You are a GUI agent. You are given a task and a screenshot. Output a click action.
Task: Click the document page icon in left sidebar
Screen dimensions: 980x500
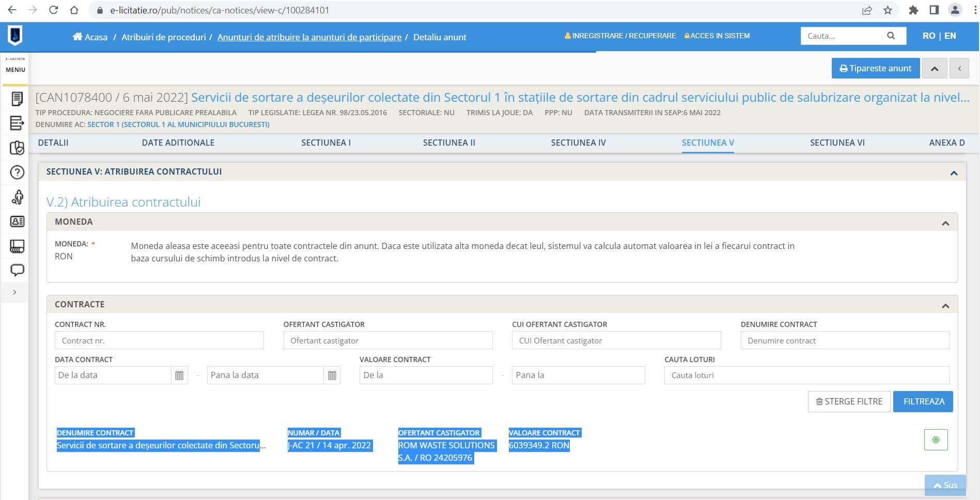(x=17, y=98)
